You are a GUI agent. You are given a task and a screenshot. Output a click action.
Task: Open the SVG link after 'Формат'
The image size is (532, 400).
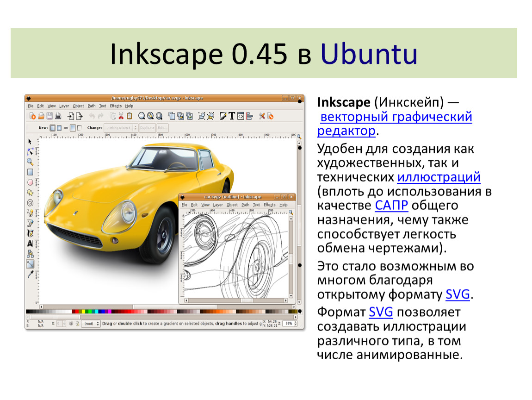click(381, 312)
